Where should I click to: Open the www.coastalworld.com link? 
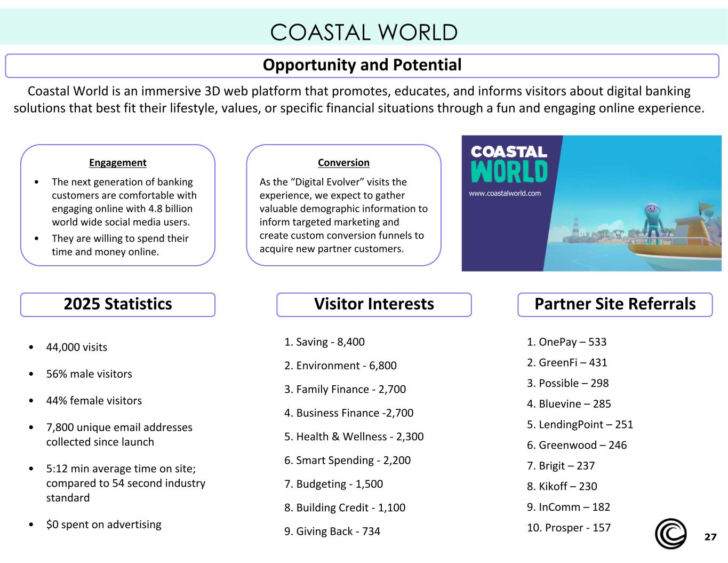pyautogui.click(x=505, y=193)
